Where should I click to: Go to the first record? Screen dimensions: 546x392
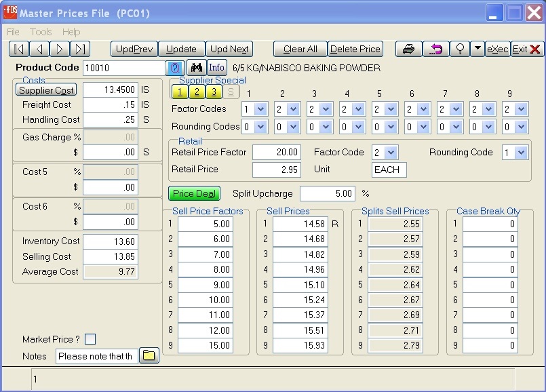tap(19, 49)
